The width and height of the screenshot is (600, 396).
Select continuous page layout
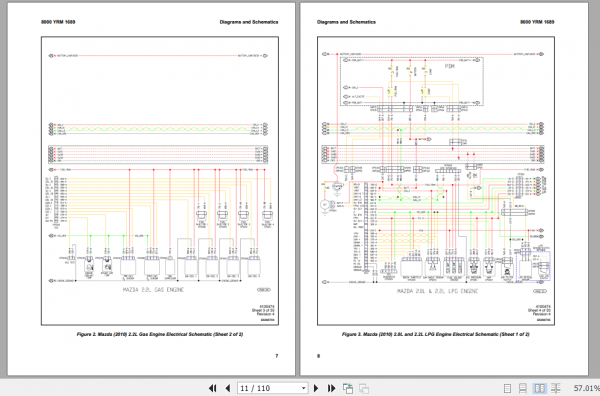pos(522,388)
